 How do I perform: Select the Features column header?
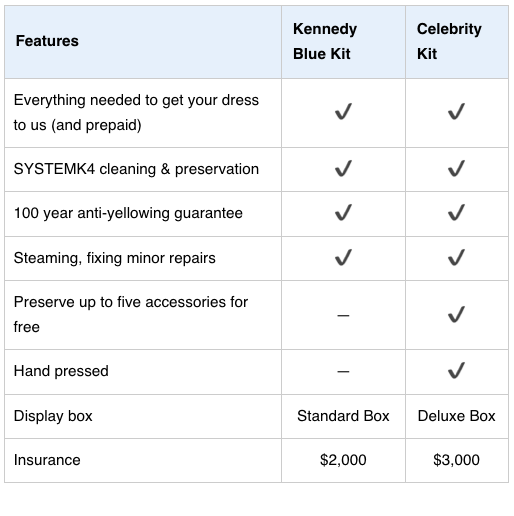point(47,41)
